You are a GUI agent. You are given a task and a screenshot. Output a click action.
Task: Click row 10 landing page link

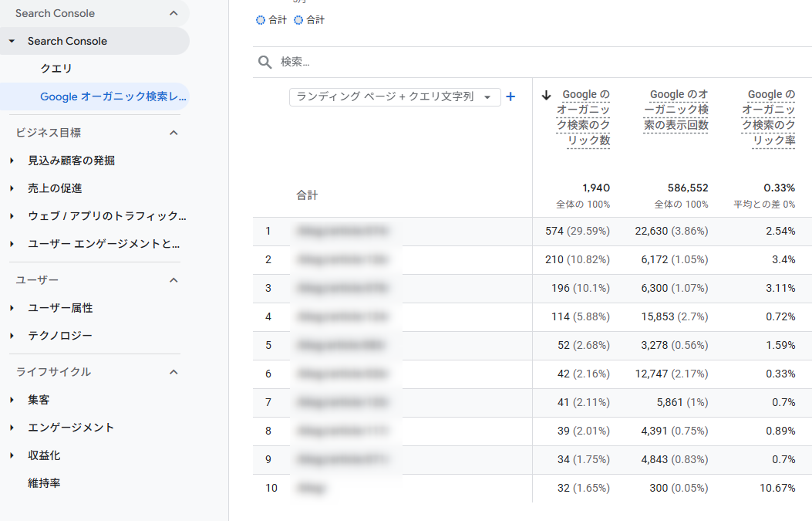click(312, 488)
